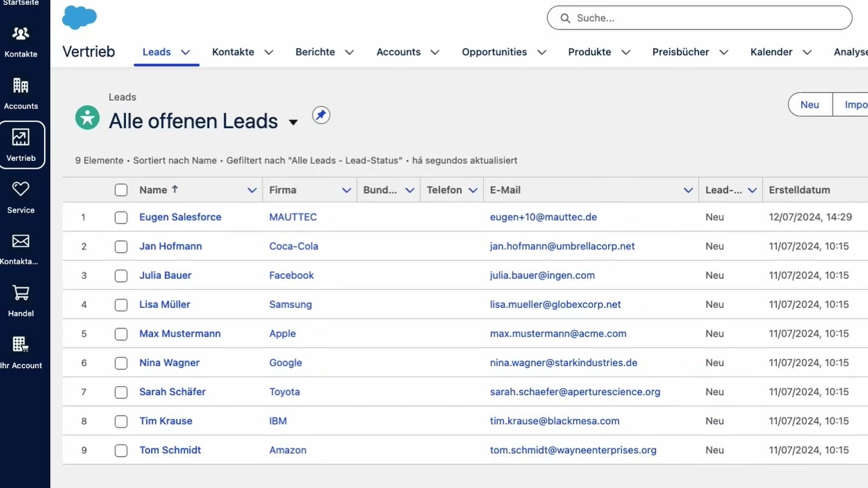Expand the Name column header menu
Screen dimensions: 868x488
tap(252, 190)
